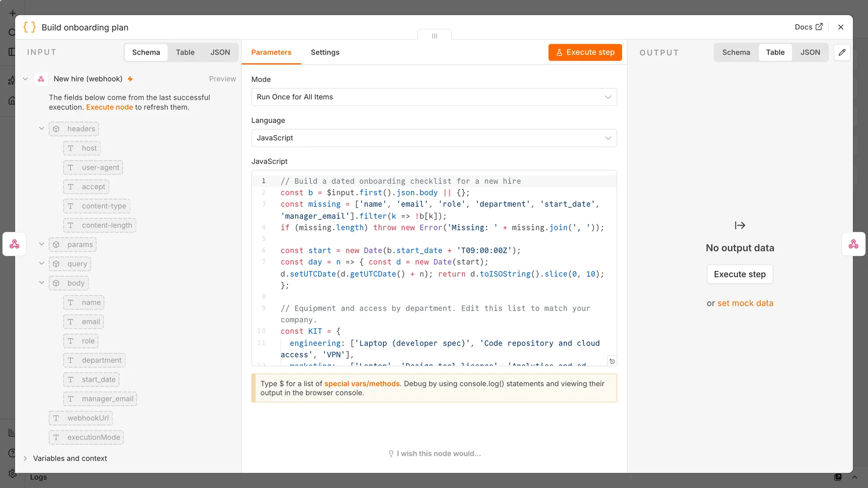
Task: Click the plus icon in background sidebar
Action: pyautogui.click(x=13, y=14)
